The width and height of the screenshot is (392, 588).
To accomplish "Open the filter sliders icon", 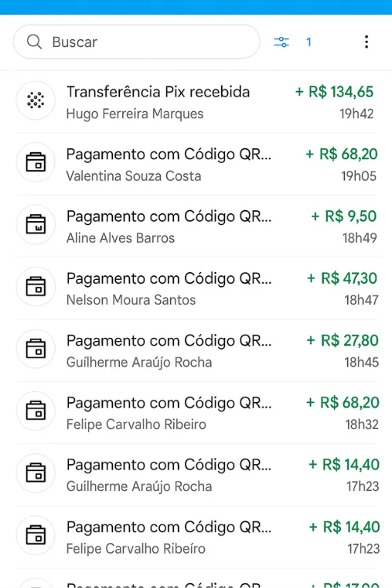I will point(281,42).
